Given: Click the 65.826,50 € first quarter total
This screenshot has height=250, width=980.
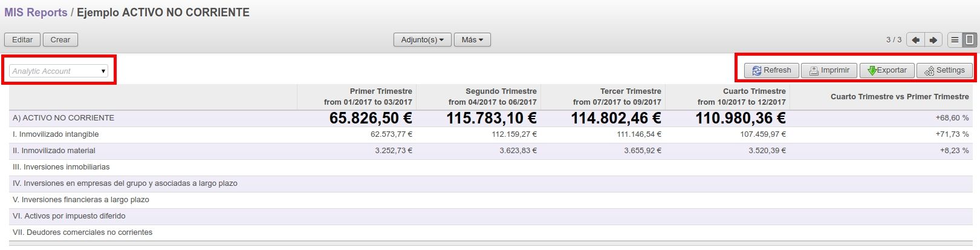Looking at the screenshot, I should tap(371, 118).
